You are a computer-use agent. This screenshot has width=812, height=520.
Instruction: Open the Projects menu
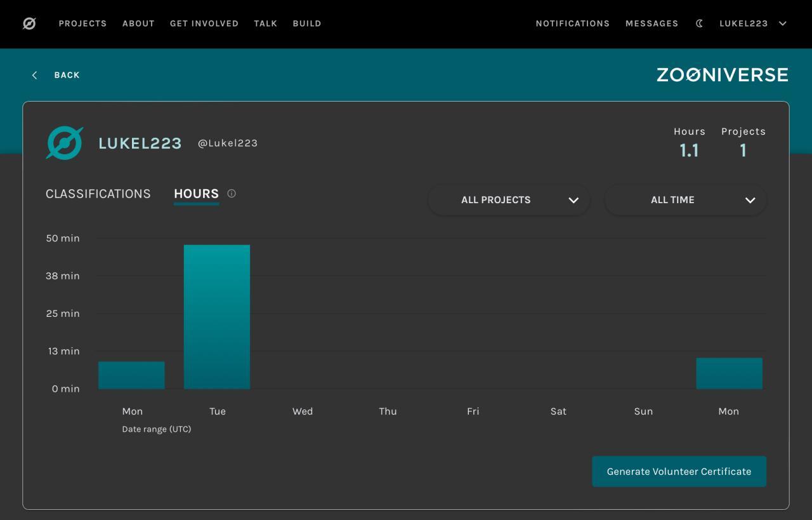point(83,23)
